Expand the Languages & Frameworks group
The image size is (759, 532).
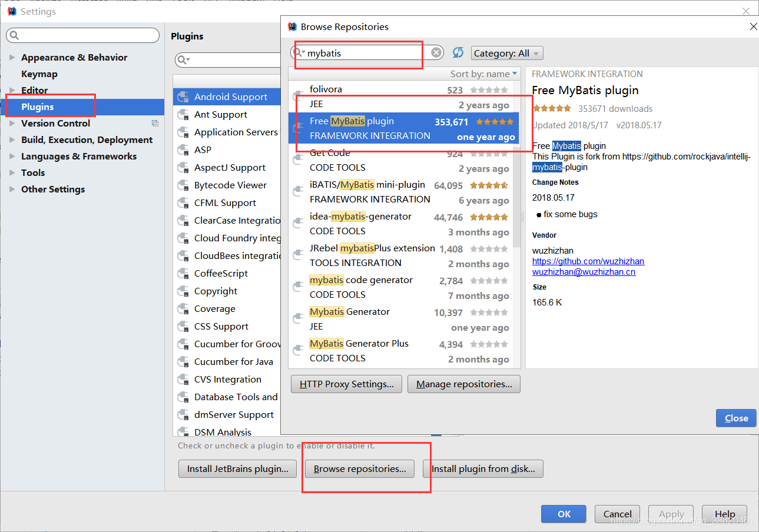(12, 157)
